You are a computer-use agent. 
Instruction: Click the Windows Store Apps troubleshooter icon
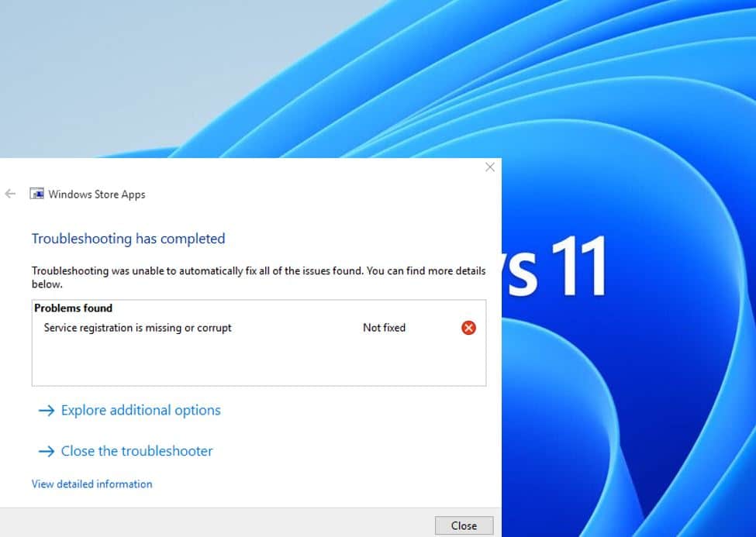click(x=36, y=194)
